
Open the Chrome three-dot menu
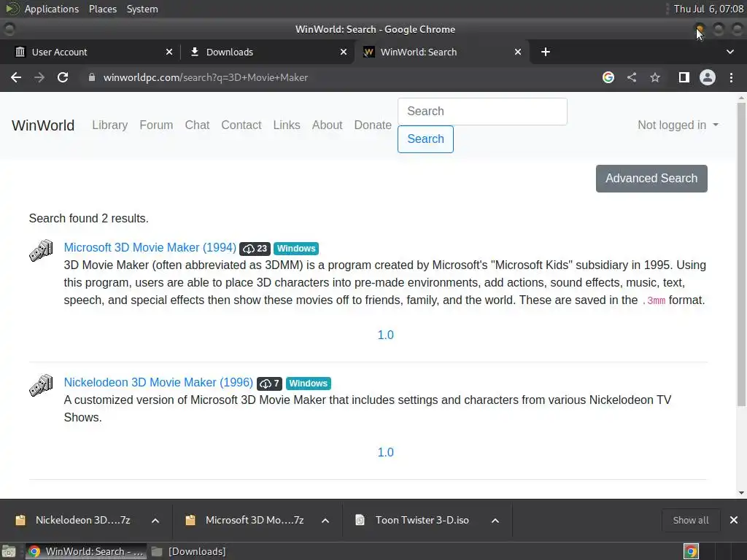pyautogui.click(x=731, y=77)
